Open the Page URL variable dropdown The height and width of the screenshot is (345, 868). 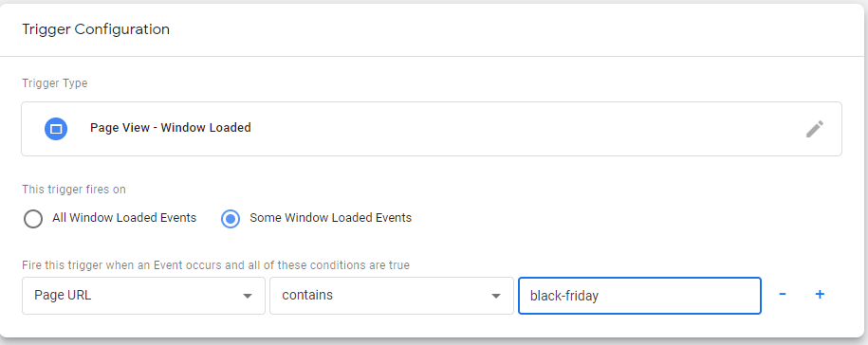(143, 296)
